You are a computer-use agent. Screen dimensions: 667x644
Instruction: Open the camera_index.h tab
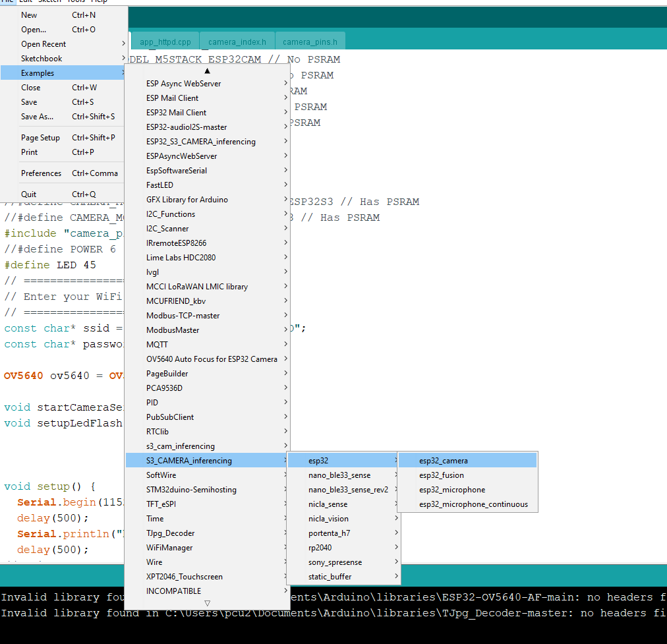pos(237,42)
